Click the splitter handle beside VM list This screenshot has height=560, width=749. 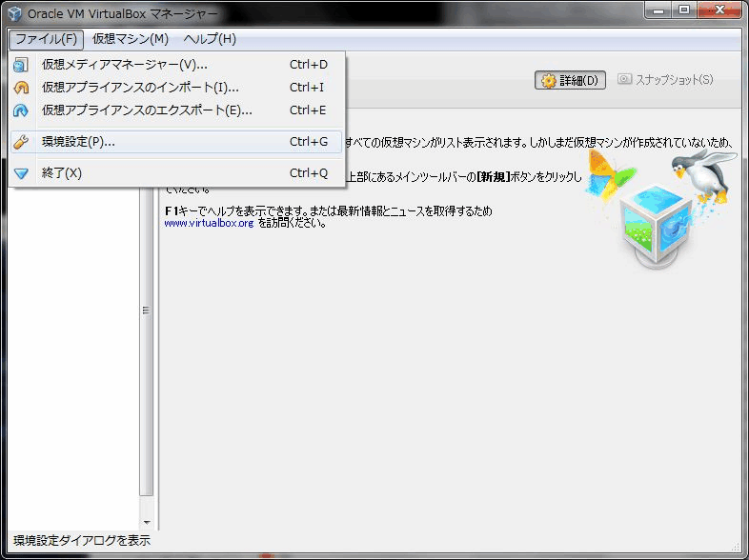coord(146,310)
